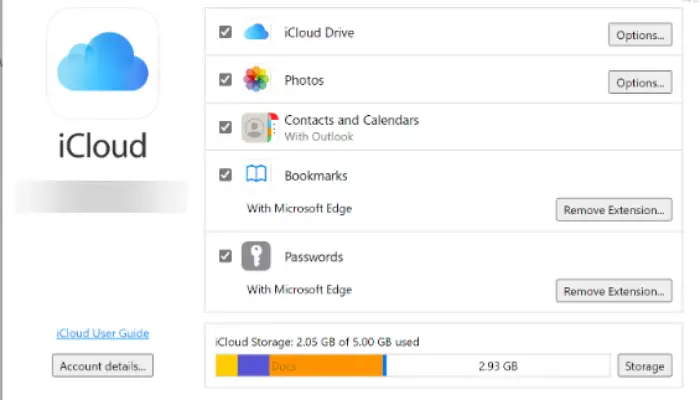This screenshot has width=700, height=400.
Task: Click the Contacts and Calendars icon
Action: point(260,127)
